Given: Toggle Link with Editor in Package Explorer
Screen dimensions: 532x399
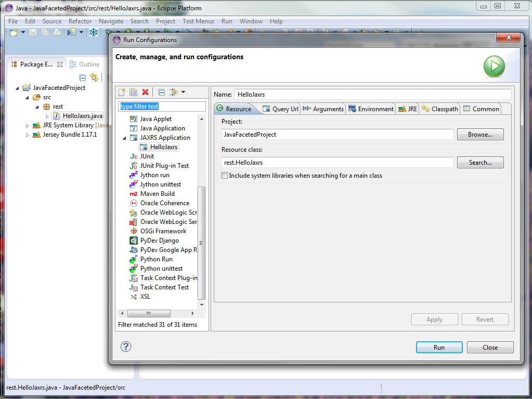Looking at the screenshot, I should click(94, 77).
